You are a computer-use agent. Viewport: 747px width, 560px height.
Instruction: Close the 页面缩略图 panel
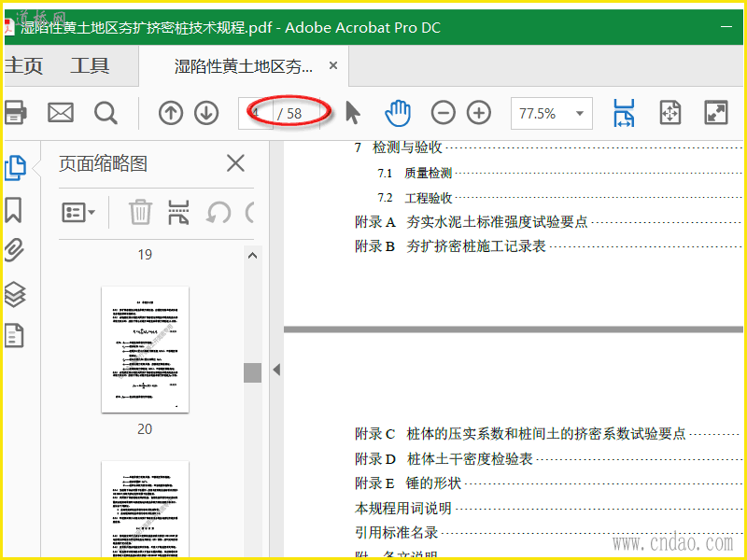pyautogui.click(x=235, y=162)
